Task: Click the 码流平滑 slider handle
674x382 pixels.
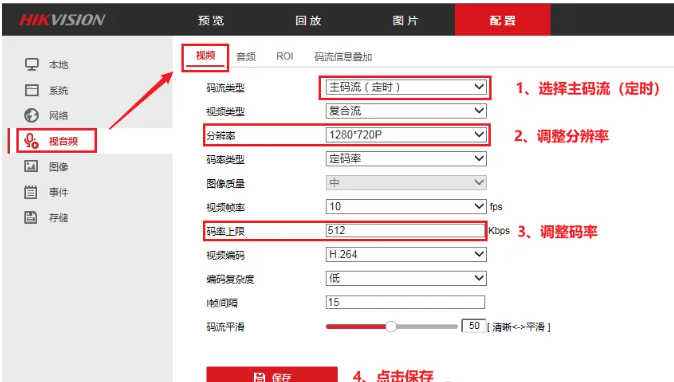Action: coord(391,327)
